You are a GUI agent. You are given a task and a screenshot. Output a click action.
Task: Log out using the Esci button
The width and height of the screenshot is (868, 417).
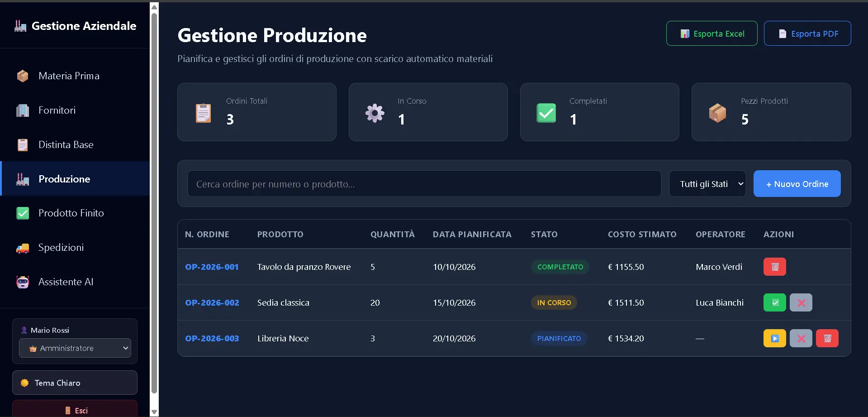(75, 408)
